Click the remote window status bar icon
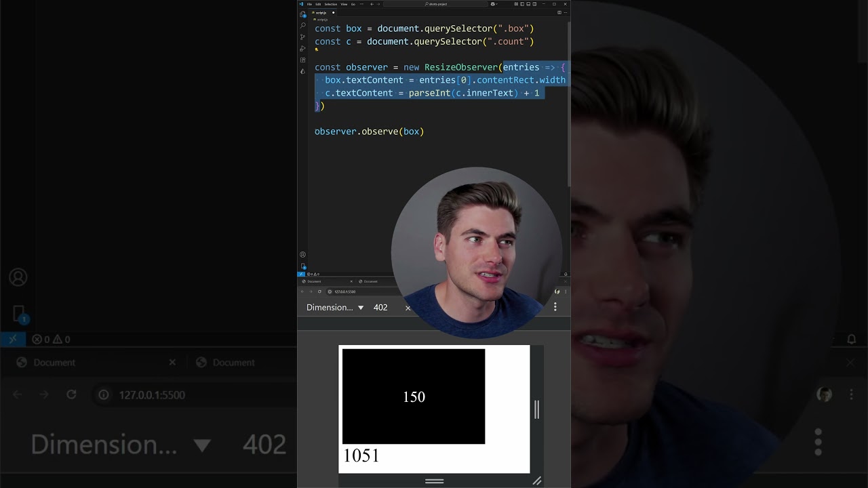The width and height of the screenshot is (868, 488). click(x=301, y=274)
